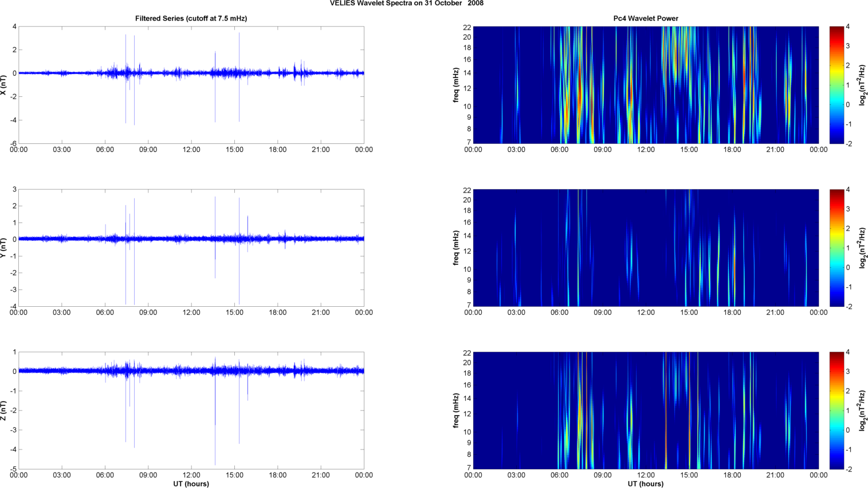Click inside the top Pc4 wavelet power spectrogram
Image resolution: width=868 pixels, height=488 pixels.
click(x=646, y=85)
